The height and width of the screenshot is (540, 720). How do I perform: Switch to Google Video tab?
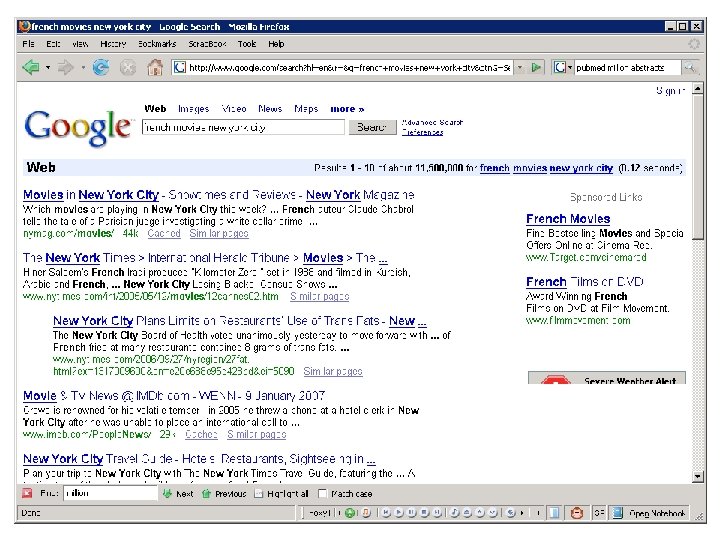(234, 109)
